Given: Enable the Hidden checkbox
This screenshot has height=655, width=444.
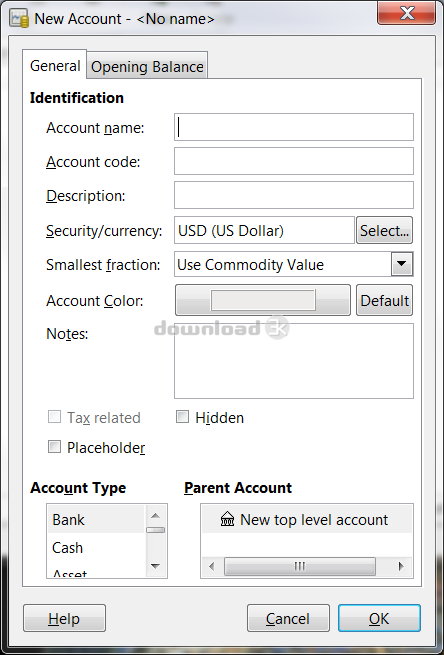Looking at the screenshot, I should click(182, 417).
